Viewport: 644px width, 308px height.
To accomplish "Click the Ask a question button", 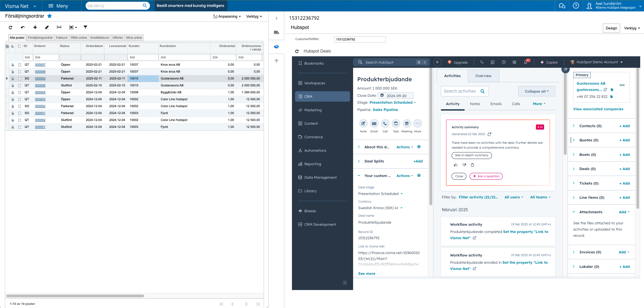I will [x=486, y=176].
